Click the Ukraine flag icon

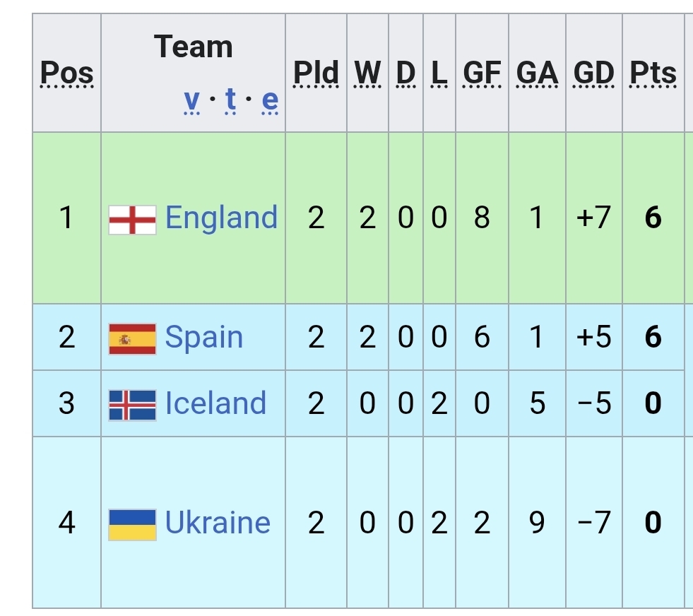(x=132, y=524)
